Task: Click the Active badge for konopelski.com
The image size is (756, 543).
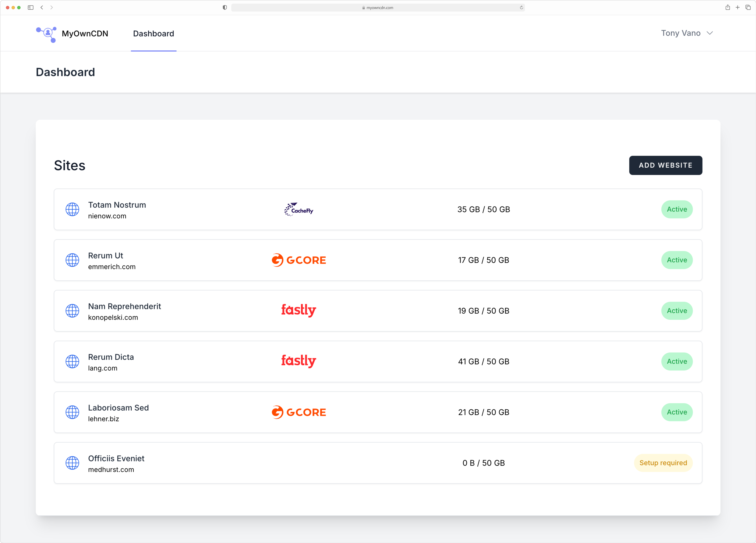Action: pyautogui.click(x=677, y=311)
